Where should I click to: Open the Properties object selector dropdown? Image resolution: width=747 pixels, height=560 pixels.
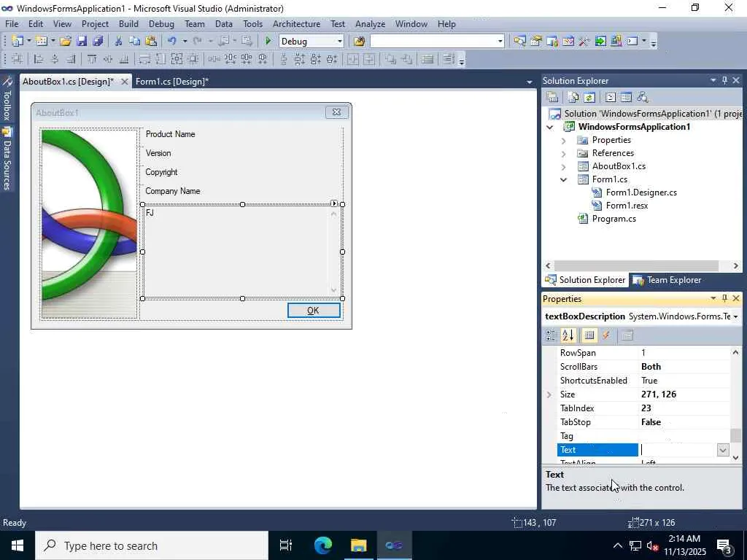(735, 316)
